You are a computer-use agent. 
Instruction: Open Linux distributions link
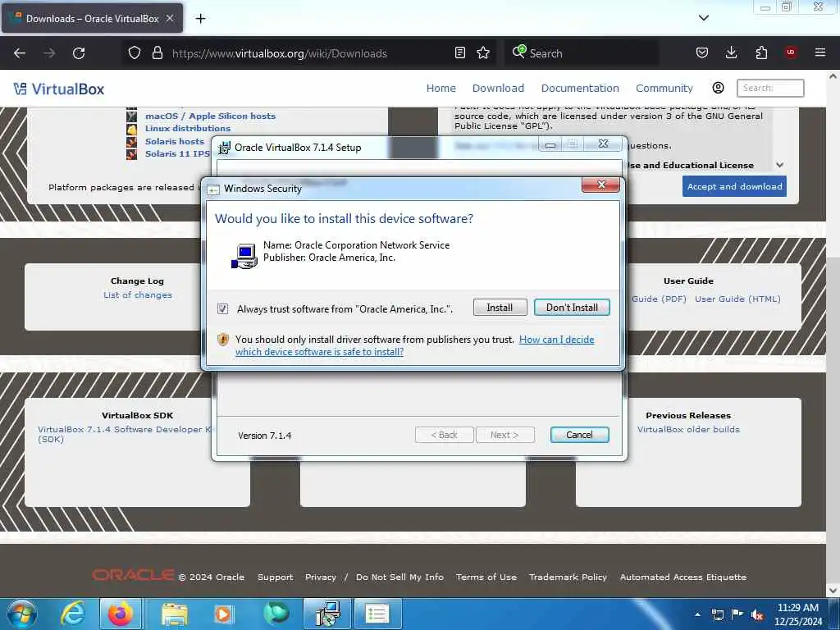[x=188, y=128]
